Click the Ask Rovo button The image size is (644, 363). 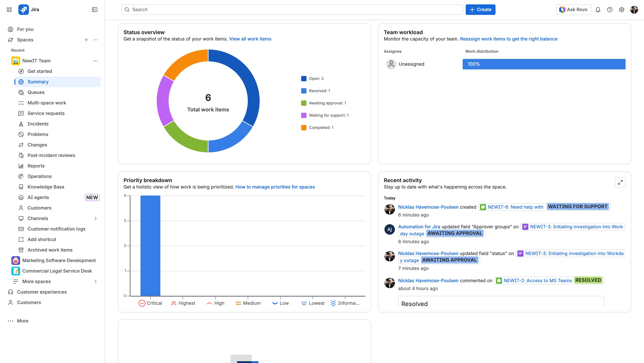tap(573, 9)
